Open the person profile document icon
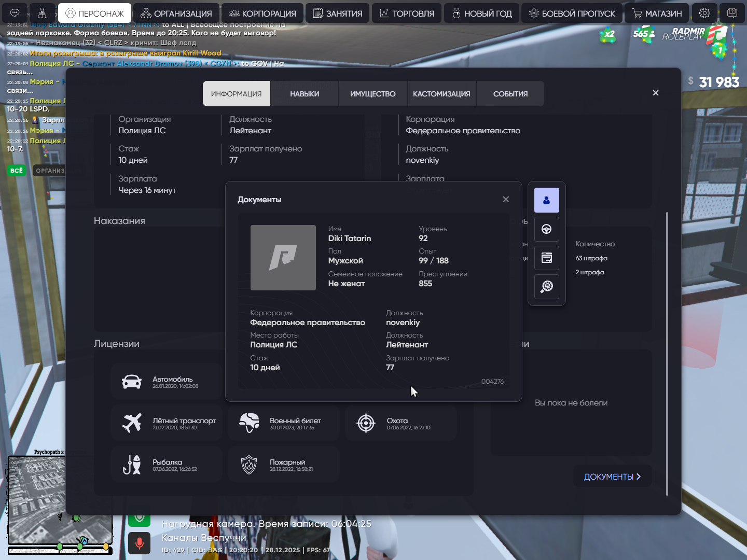The image size is (747, 560). point(546,200)
